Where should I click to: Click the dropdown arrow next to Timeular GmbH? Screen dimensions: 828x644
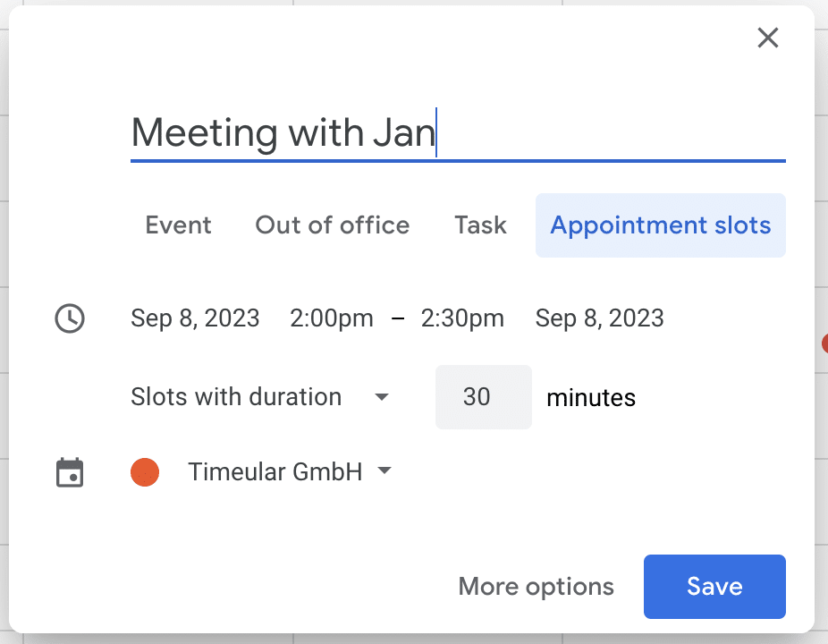[x=384, y=471]
